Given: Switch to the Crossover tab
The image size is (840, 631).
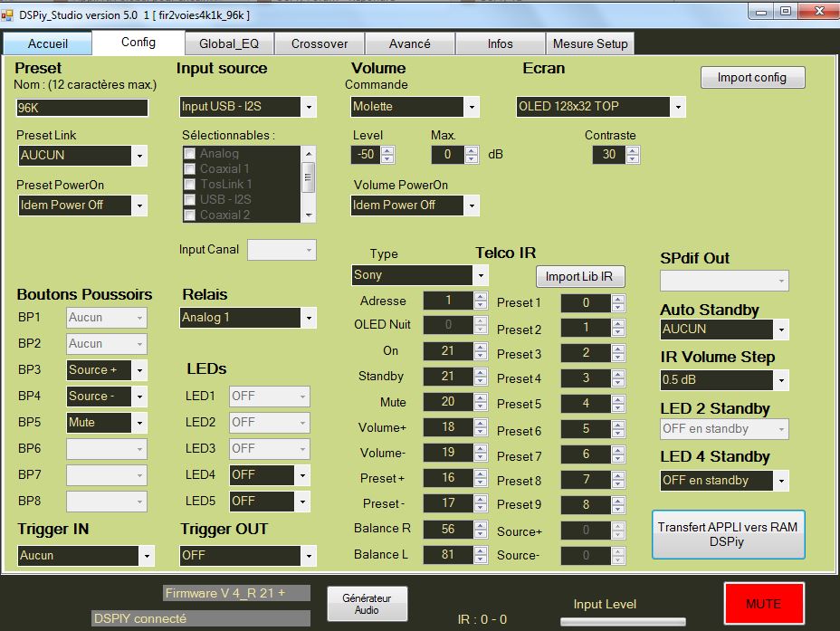Looking at the screenshot, I should [x=319, y=43].
